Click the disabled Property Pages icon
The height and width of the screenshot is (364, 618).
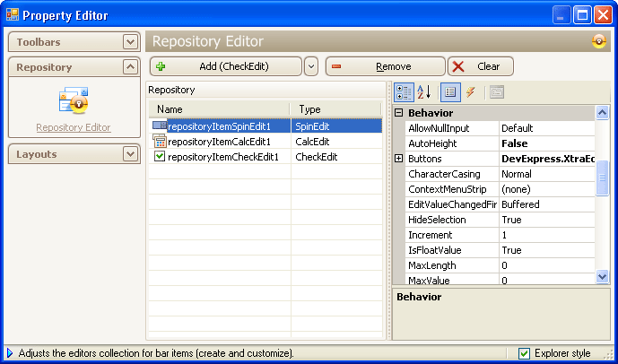coord(497,92)
